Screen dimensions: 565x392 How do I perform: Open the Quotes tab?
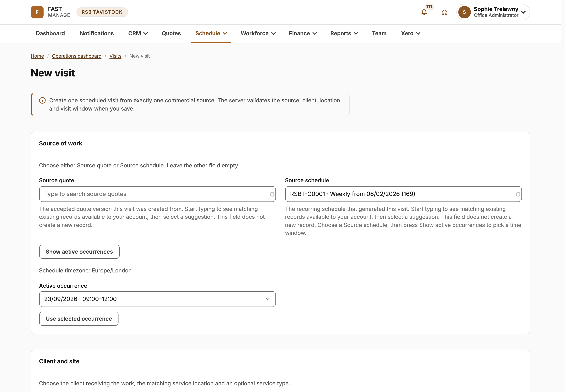[x=171, y=33]
